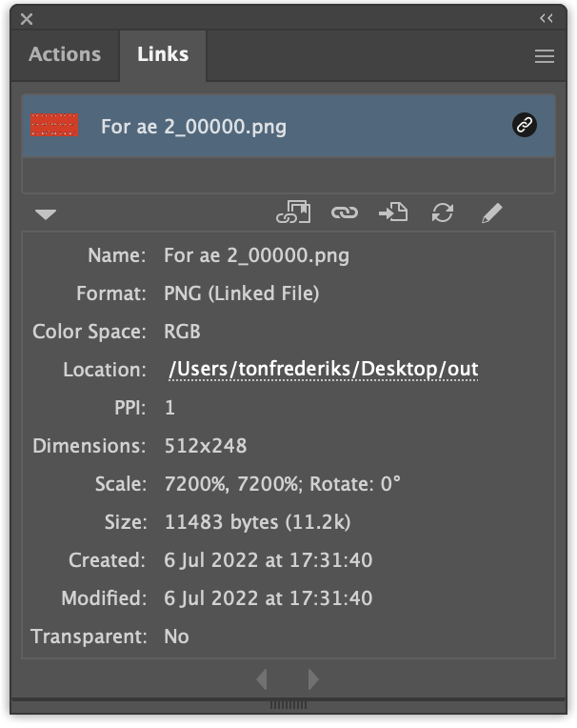This screenshot has width=577, height=728.
Task: Go to next link arrow
Action: [313, 678]
